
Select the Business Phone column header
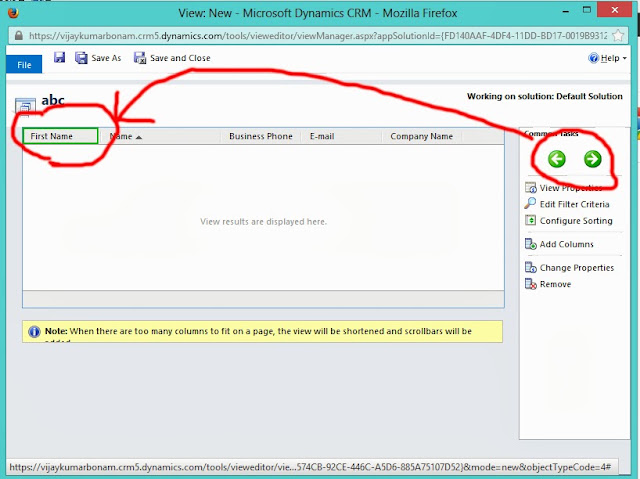coord(260,136)
